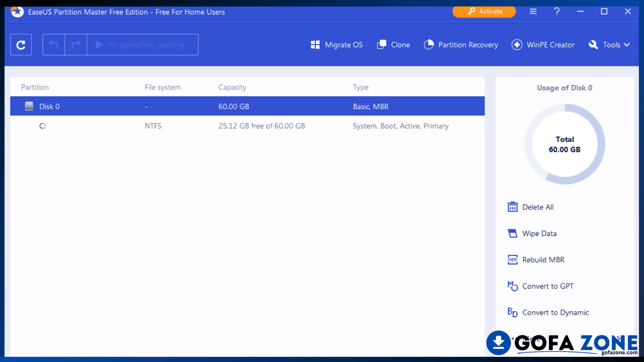Viewport: 644px width, 362px height.
Task: Click the WinPE Creator plus icon
Action: [x=517, y=45]
